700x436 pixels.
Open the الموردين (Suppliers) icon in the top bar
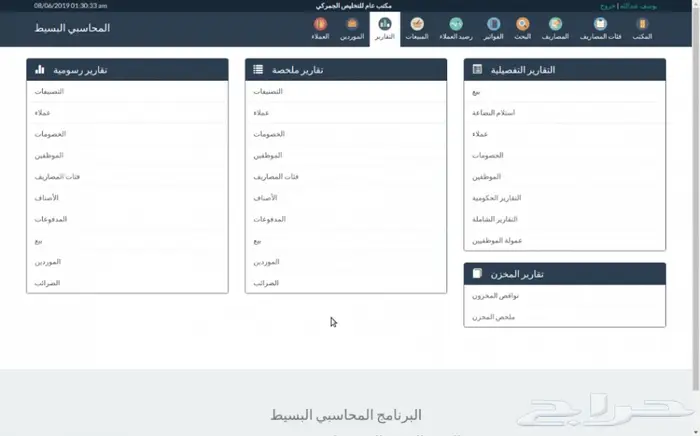point(352,24)
